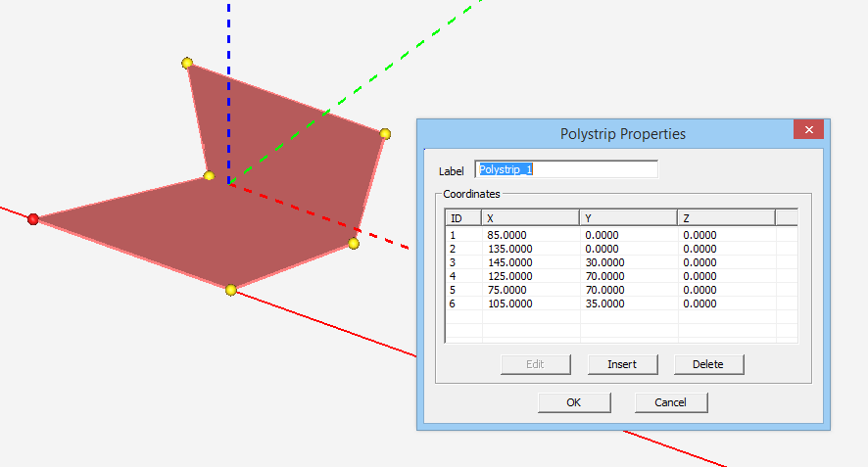Click the Z column header

click(x=726, y=218)
